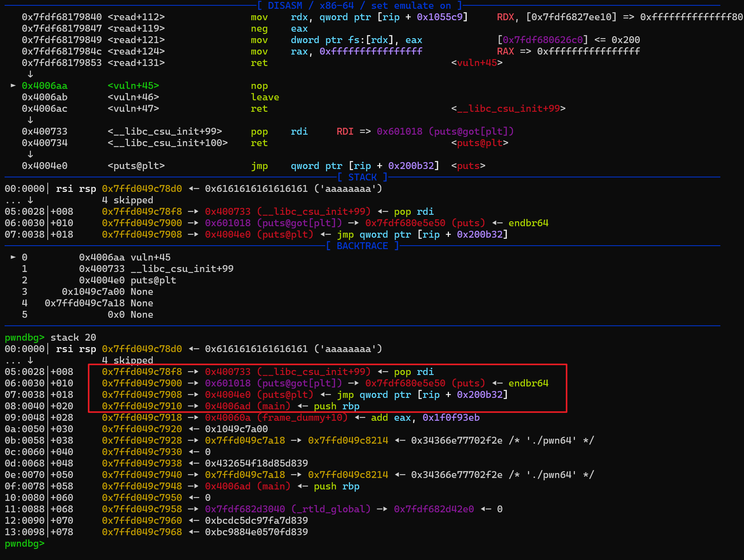Click the down arrow below __libc_csu_init+100
Screen dimensions: 744x560
(x=30, y=154)
